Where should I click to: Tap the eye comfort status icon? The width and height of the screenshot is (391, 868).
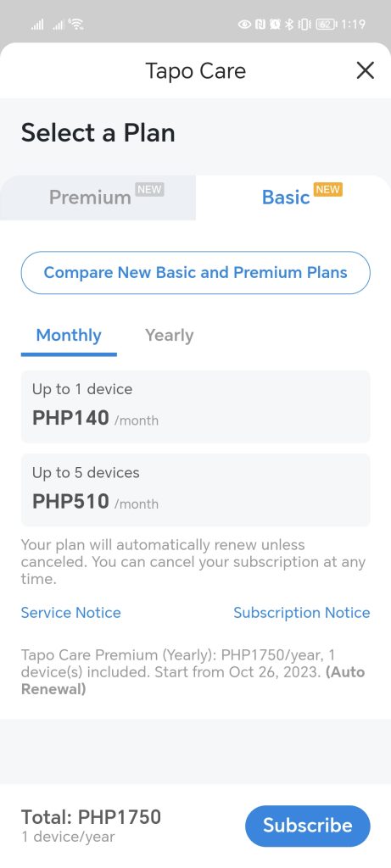click(244, 25)
